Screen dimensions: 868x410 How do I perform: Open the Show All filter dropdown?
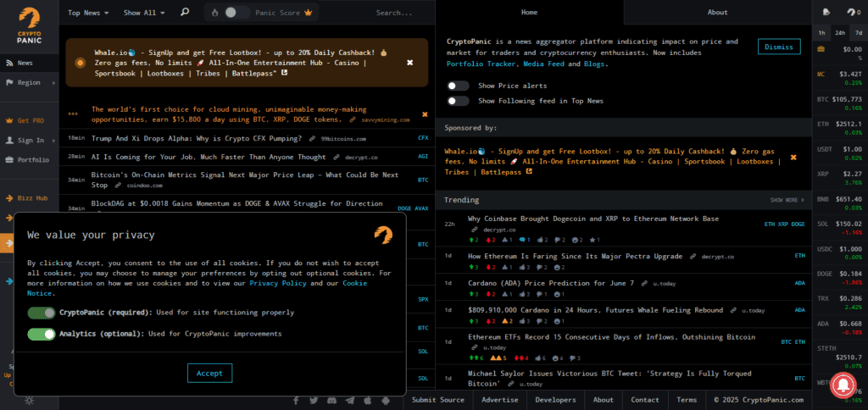(144, 12)
